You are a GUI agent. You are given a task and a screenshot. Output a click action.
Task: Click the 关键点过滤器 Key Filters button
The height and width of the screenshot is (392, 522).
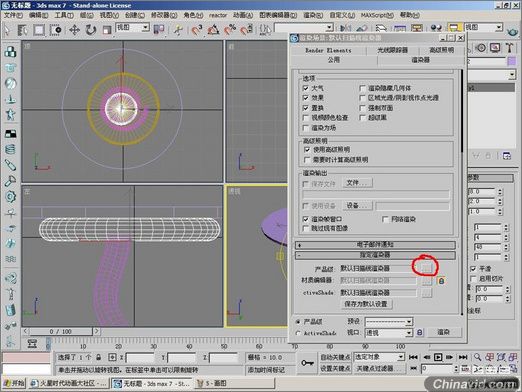pos(379,368)
